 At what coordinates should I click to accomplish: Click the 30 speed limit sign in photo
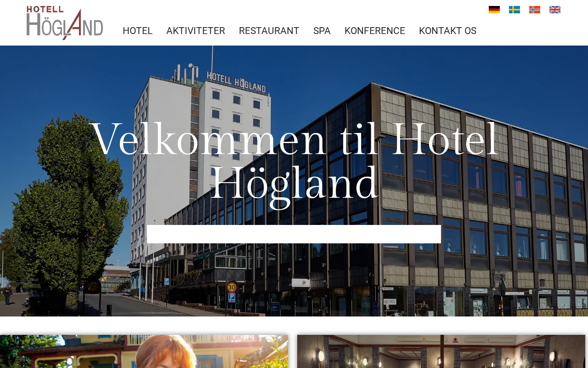232,287
